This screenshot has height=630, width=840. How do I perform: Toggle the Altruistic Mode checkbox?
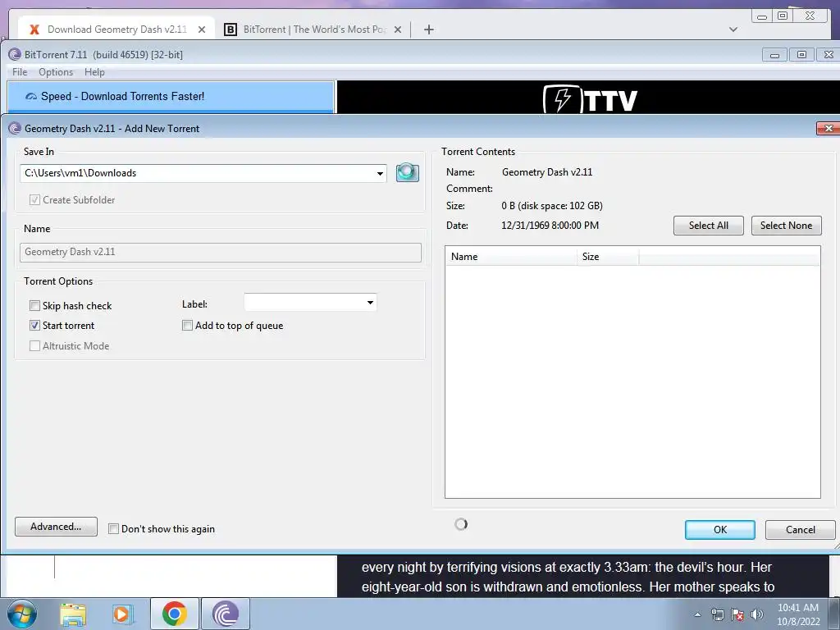[34, 346]
